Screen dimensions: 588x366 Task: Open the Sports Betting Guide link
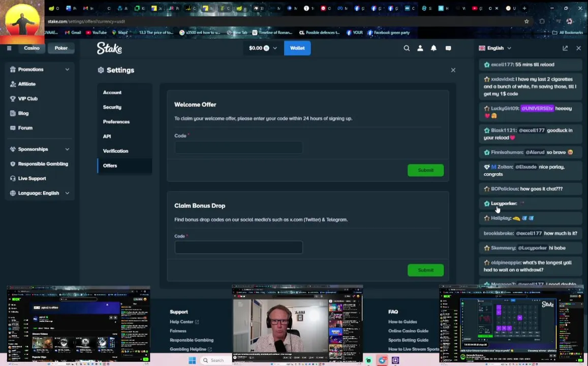point(409,340)
